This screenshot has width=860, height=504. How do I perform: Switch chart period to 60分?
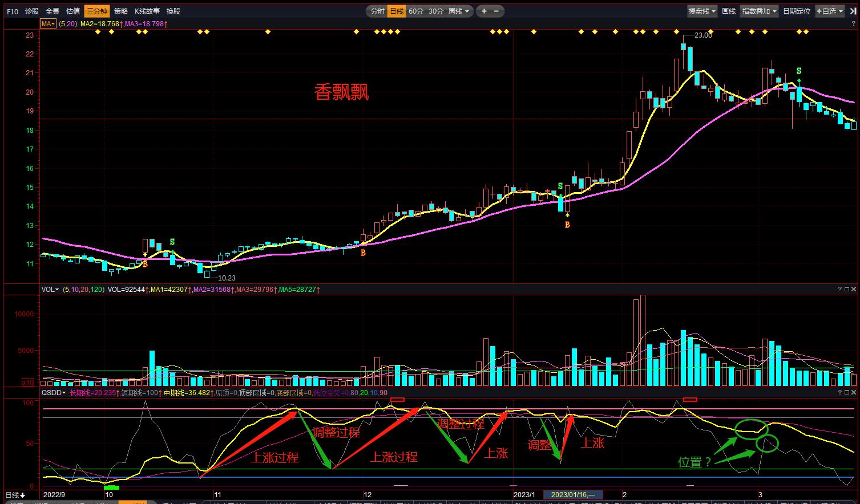[x=416, y=11]
